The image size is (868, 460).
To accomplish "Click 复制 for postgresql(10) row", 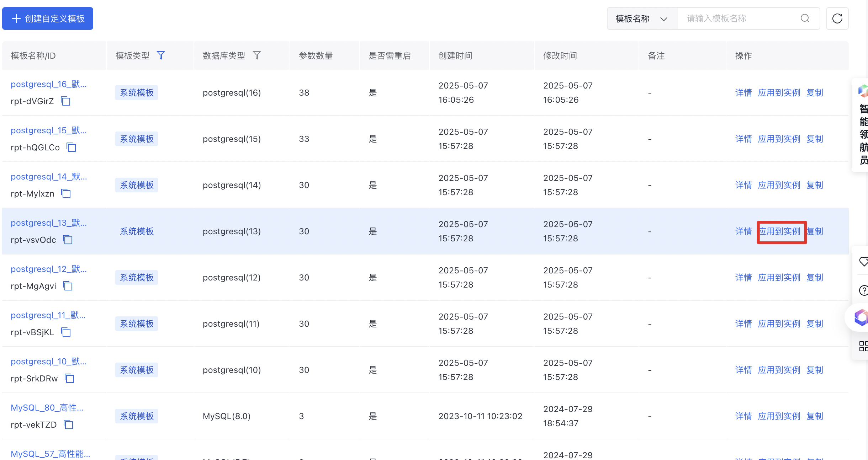I will pos(815,370).
